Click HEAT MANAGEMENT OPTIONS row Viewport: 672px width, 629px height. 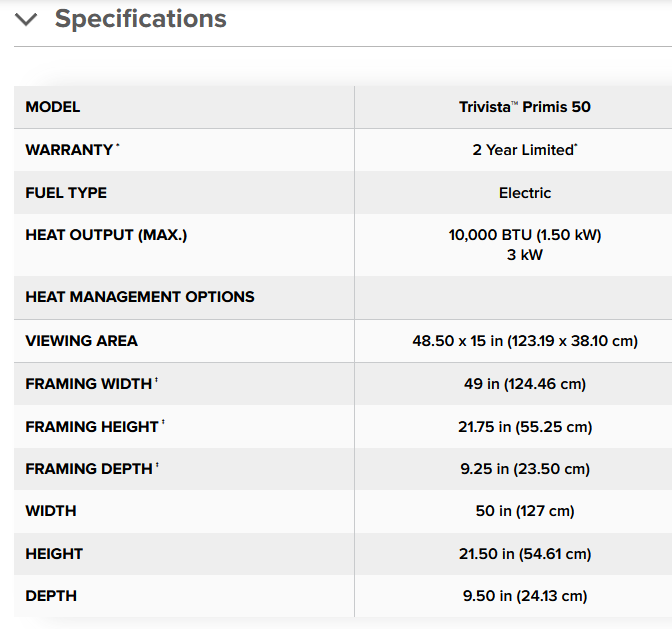coord(343,297)
